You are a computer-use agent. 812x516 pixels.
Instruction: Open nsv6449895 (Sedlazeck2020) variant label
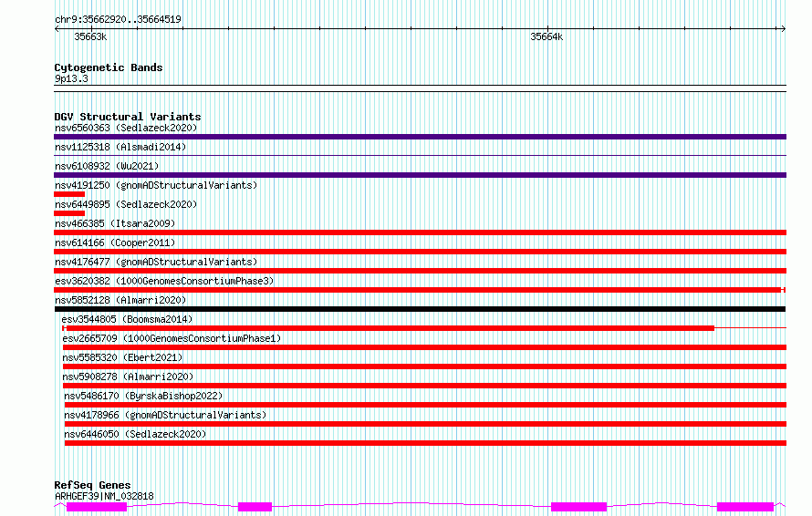[126, 204]
